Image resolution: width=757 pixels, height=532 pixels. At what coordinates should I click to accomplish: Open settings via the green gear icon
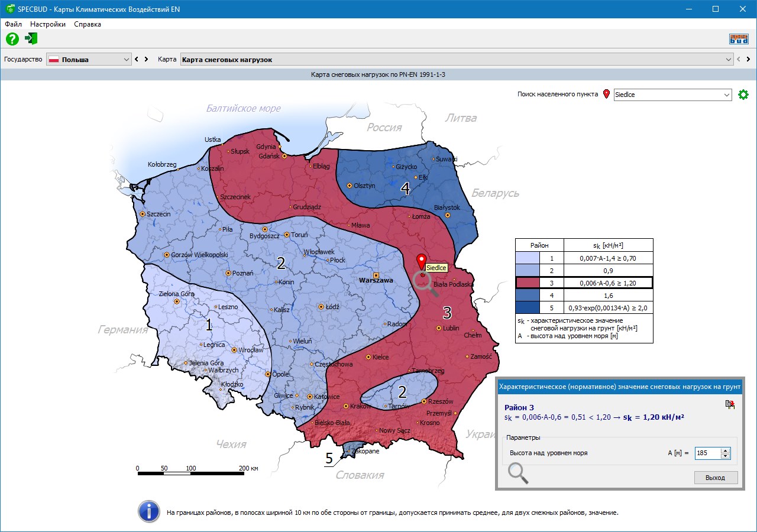pos(743,95)
